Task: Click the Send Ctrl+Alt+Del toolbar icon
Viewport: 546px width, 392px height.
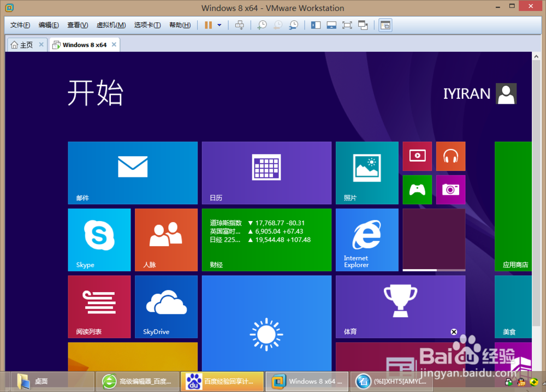Action: (240, 25)
